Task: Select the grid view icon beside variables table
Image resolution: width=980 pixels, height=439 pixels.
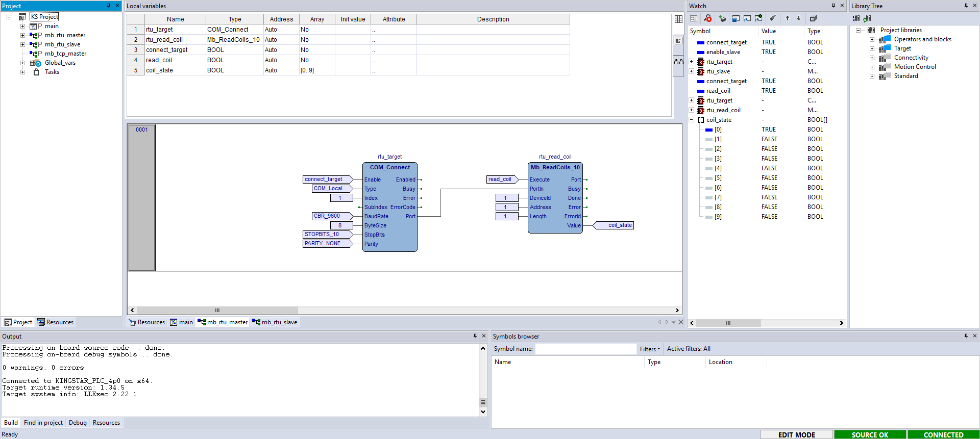Action: (678, 19)
